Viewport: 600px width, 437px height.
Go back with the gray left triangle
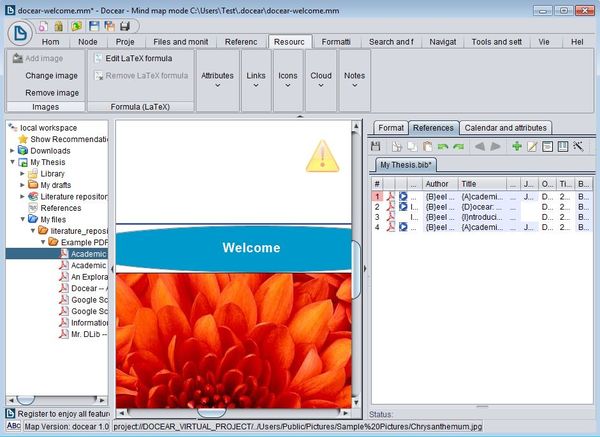click(x=480, y=146)
